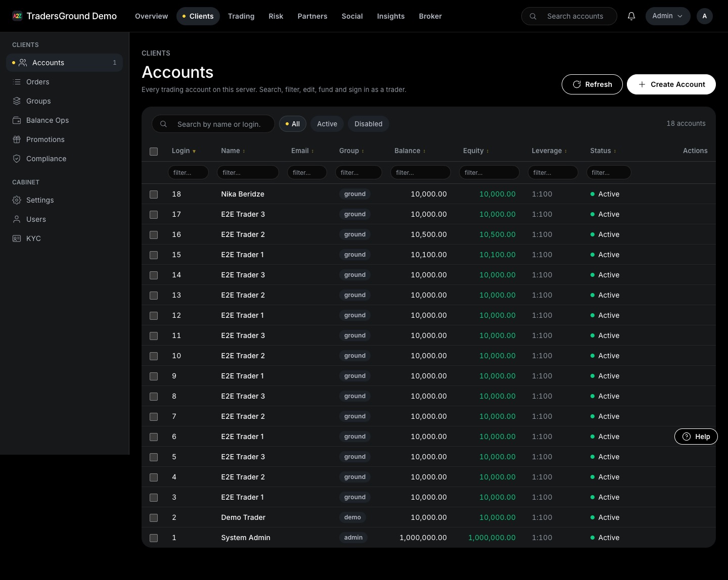The width and height of the screenshot is (728, 580).
Task: Open the Broker top tab
Action: tap(430, 16)
